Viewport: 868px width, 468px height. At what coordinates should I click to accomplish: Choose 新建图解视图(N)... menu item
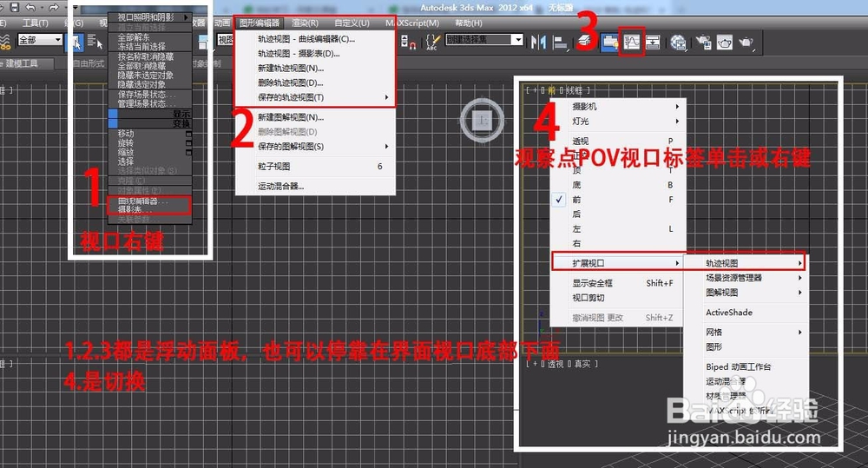point(315,117)
